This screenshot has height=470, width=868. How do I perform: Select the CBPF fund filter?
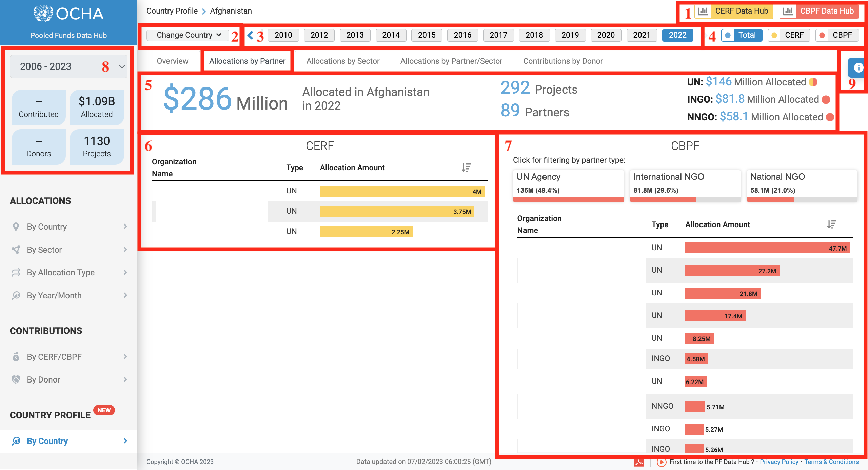(837, 35)
